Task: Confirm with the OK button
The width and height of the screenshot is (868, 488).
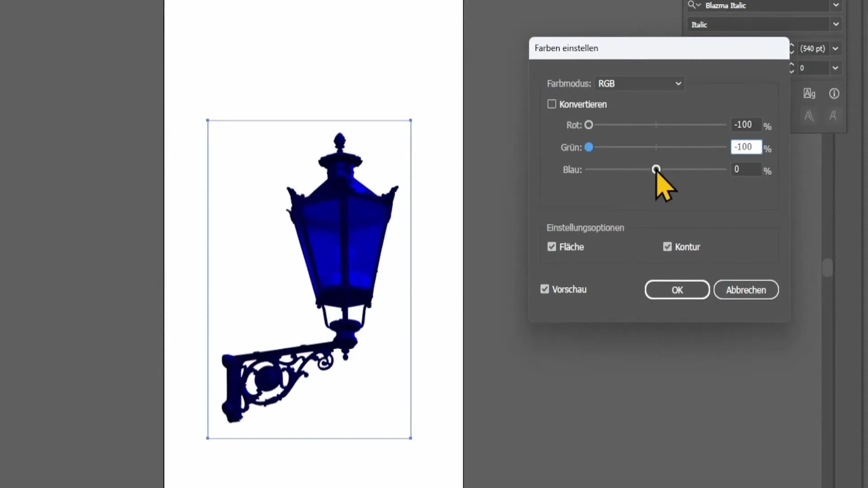Action: (677, 290)
